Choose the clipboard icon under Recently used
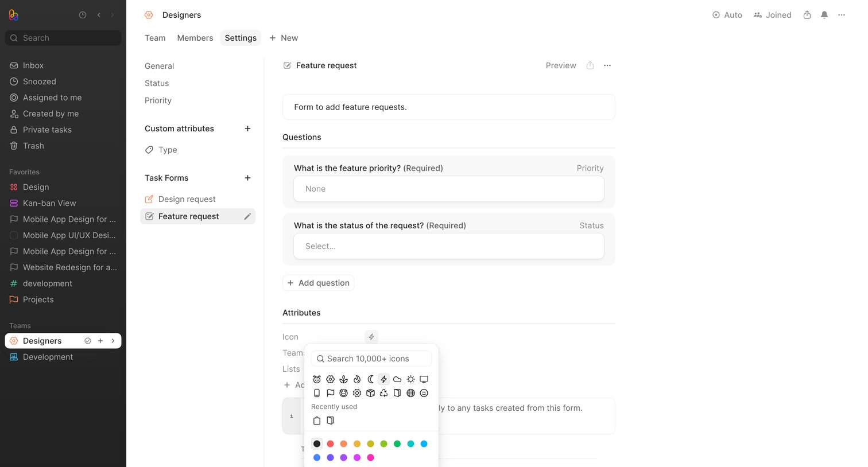The image size is (868, 467). tap(317, 421)
